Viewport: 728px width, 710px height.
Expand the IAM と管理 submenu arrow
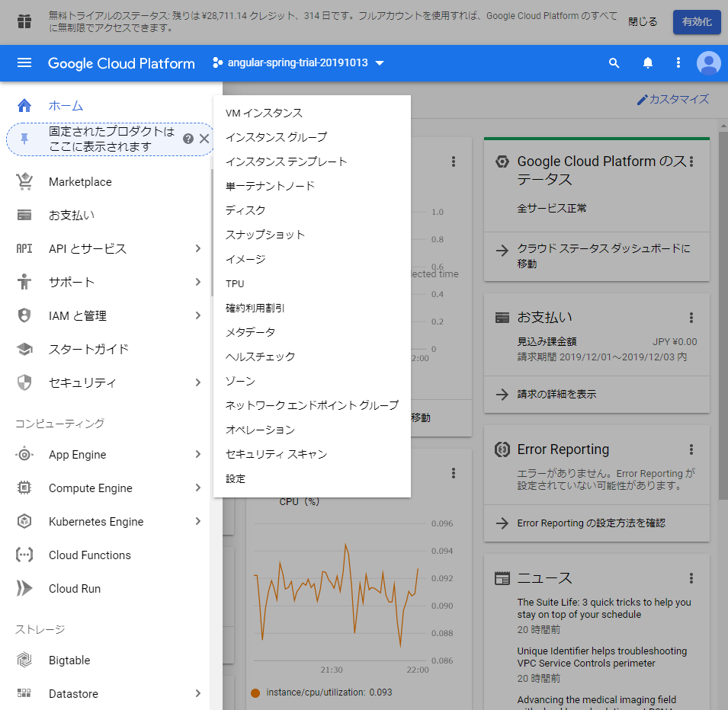pyautogui.click(x=197, y=315)
